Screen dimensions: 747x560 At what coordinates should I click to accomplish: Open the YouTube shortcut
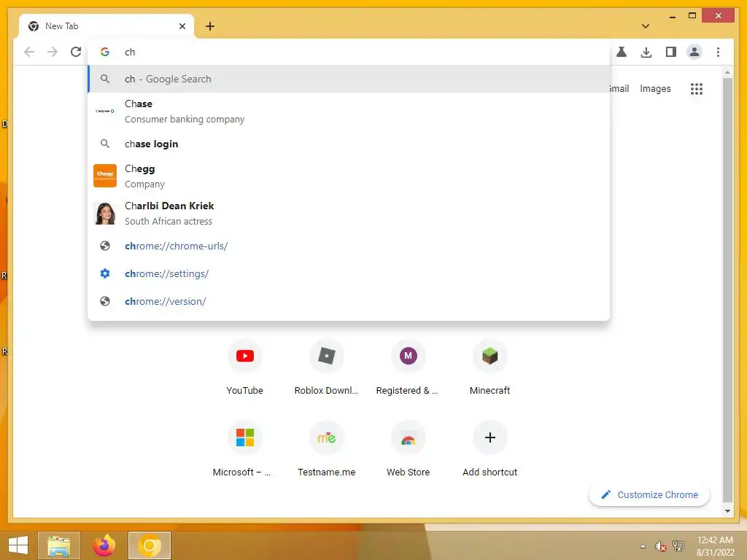[245, 367]
